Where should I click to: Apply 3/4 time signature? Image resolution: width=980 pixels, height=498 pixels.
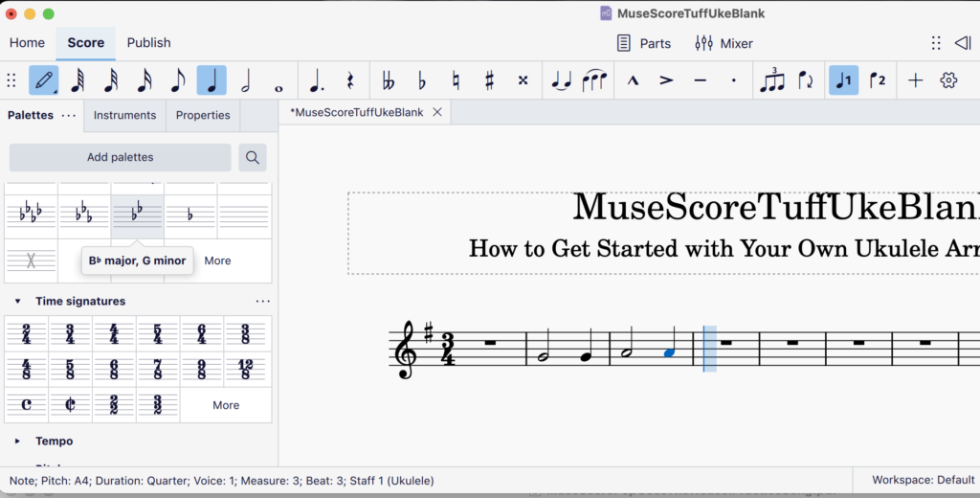[70, 333]
